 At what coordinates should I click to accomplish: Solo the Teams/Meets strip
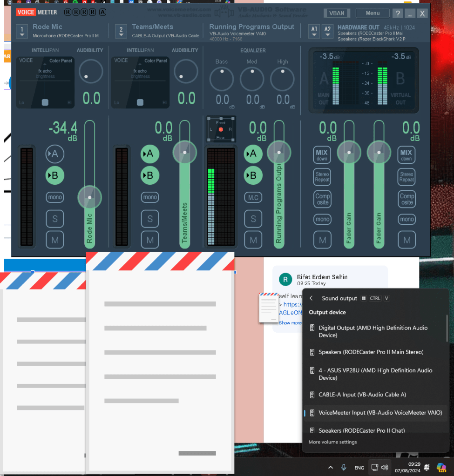point(150,219)
